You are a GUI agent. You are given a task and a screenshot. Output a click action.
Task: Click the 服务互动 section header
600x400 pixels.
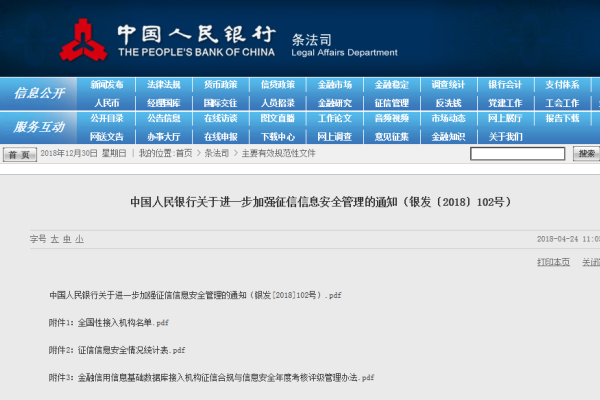[x=39, y=127]
